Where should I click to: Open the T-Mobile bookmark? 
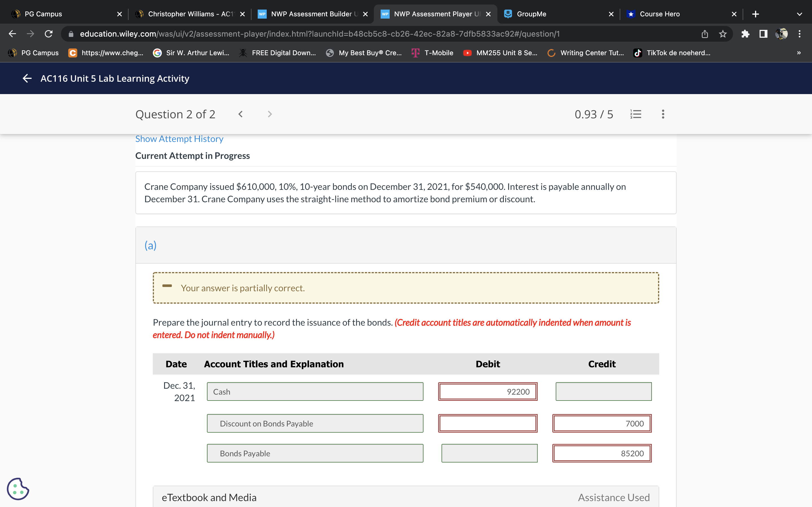433,53
